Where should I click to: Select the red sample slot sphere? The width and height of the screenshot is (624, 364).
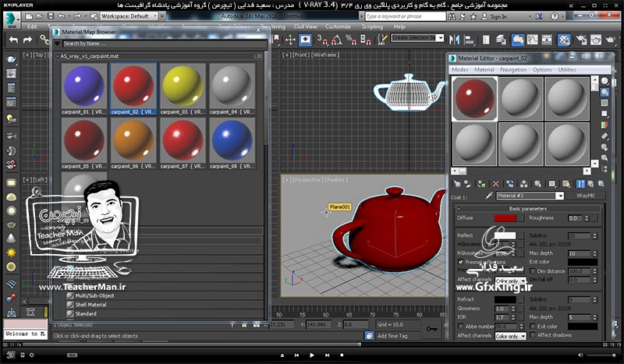click(x=474, y=99)
